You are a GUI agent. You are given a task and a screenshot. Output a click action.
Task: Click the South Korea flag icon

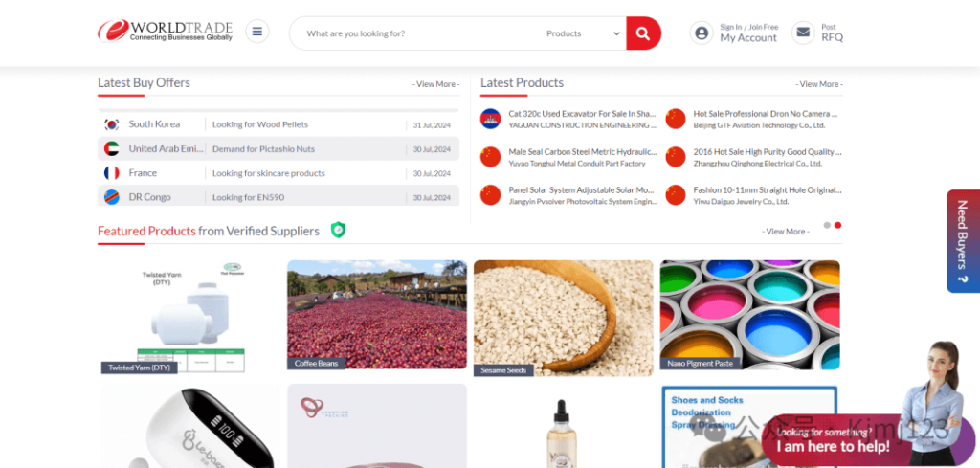pos(112,124)
